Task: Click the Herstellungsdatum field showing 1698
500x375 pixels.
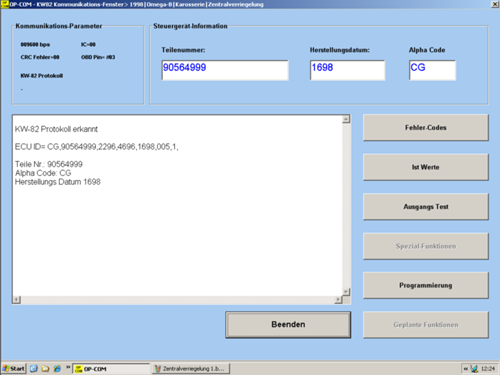Action: point(347,70)
